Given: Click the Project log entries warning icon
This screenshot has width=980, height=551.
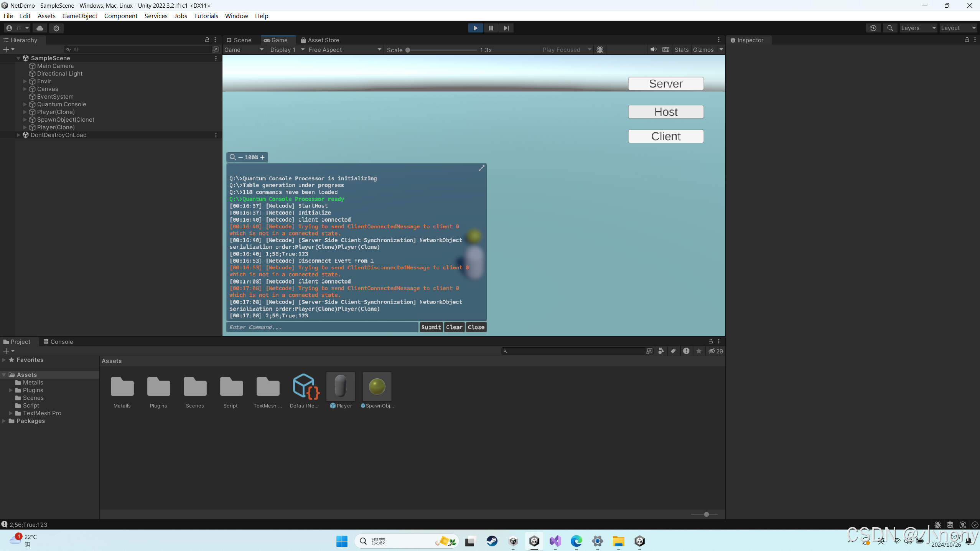Looking at the screenshot, I should pyautogui.click(x=686, y=351).
